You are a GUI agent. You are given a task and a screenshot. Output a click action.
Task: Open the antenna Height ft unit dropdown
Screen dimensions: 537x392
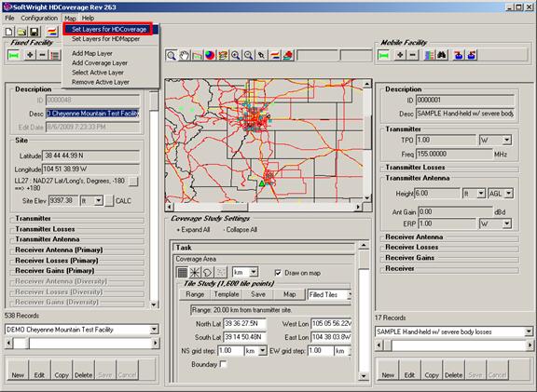click(481, 194)
